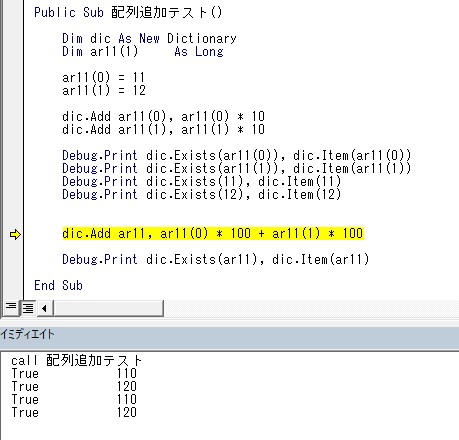Click second output row 'True 120'
This screenshot has width=459, height=440.
tap(74, 386)
